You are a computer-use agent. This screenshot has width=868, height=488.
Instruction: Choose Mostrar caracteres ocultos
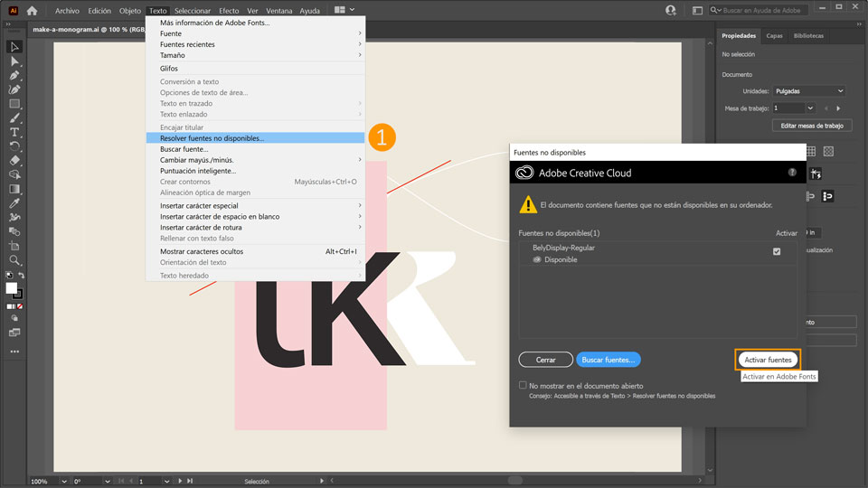[x=255, y=251]
